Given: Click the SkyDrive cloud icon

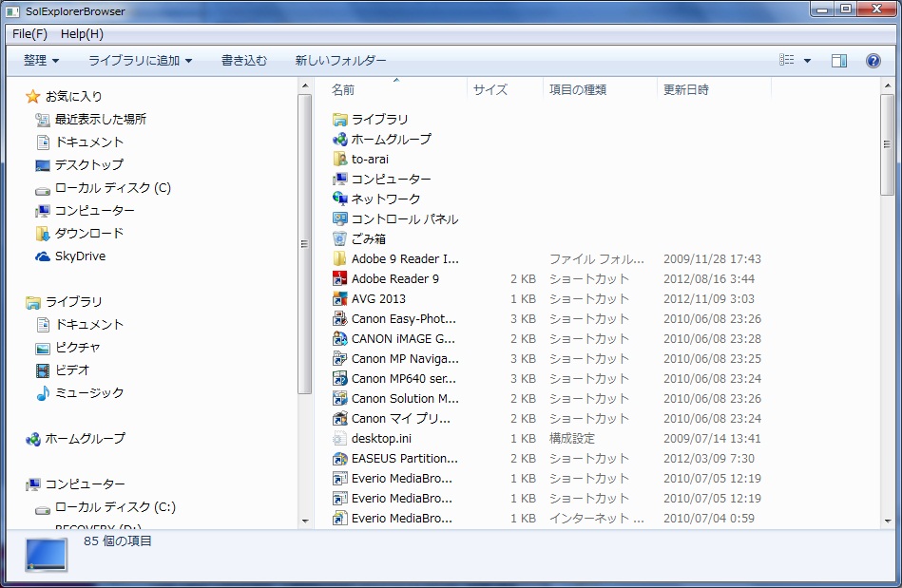Looking at the screenshot, I should [x=43, y=256].
